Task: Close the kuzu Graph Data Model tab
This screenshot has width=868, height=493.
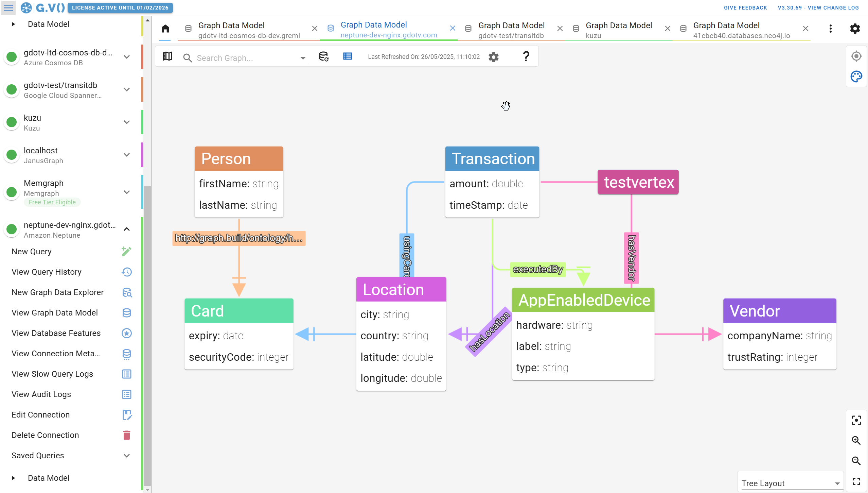Action: coord(668,29)
